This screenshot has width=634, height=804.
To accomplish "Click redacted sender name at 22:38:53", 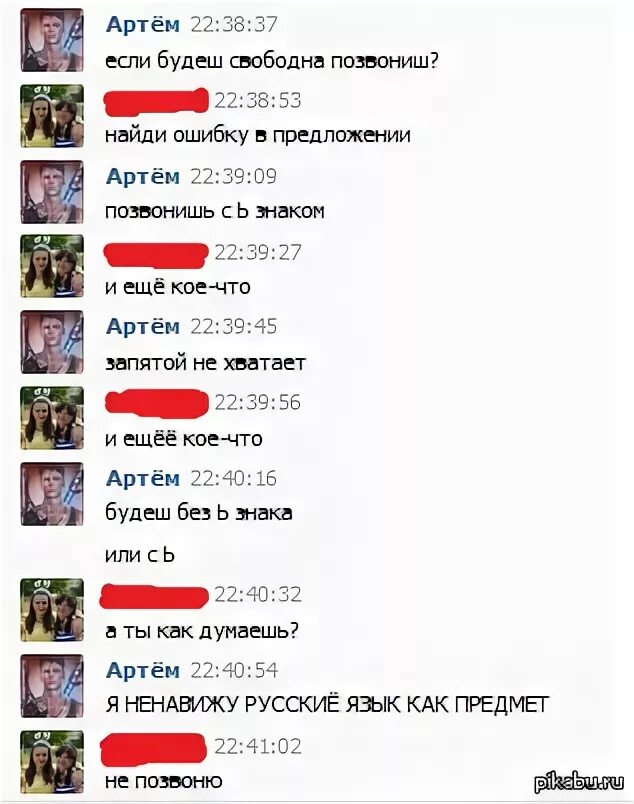I will 156,101.
